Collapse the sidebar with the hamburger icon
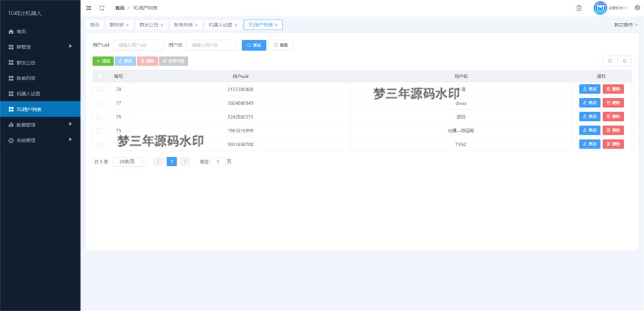The height and width of the screenshot is (311, 644). (x=89, y=8)
